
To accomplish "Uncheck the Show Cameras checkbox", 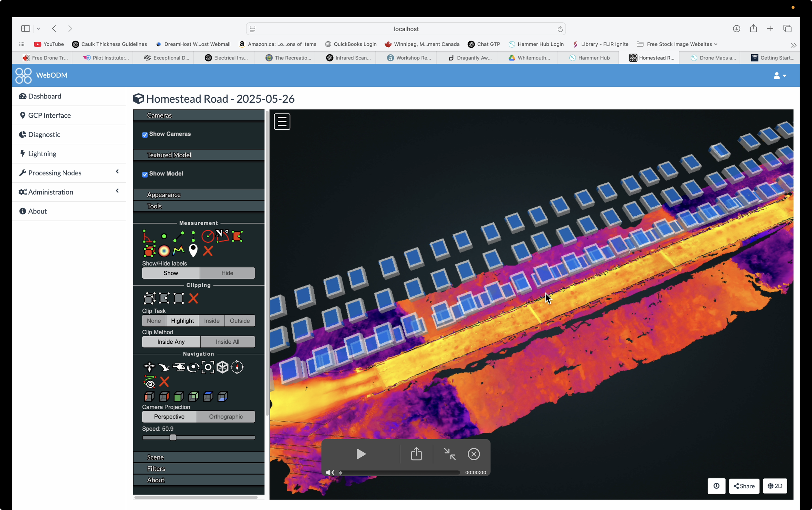I will [145, 134].
